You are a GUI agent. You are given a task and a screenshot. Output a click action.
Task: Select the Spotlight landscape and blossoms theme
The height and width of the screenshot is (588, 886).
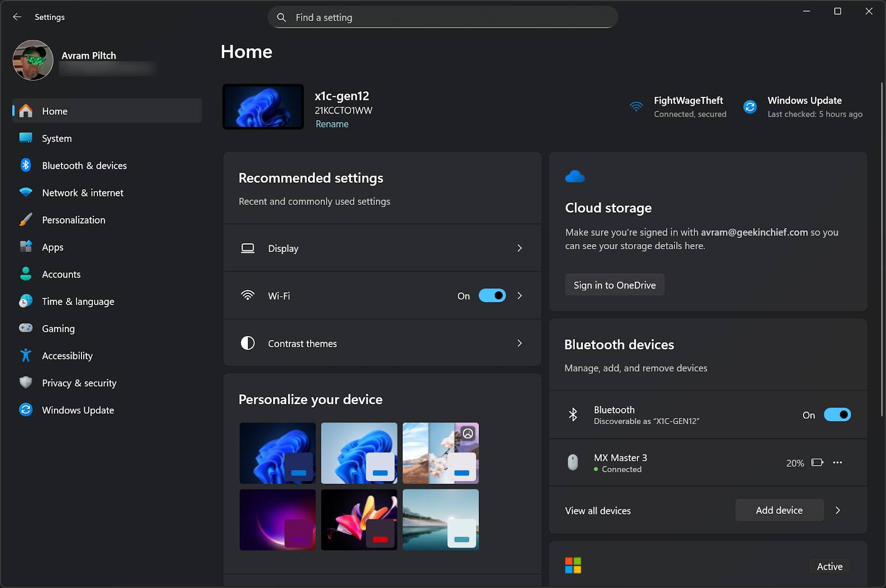(440, 453)
